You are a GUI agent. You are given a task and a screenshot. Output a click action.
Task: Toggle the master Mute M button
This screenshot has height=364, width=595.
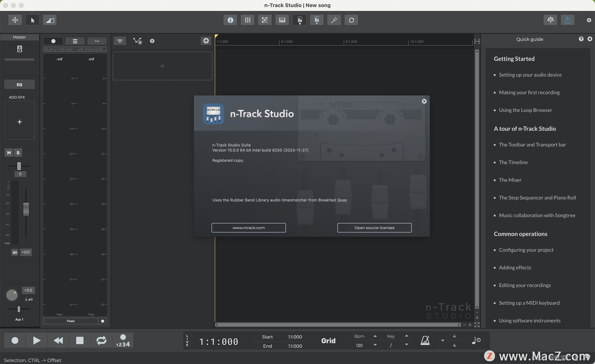tap(9, 153)
